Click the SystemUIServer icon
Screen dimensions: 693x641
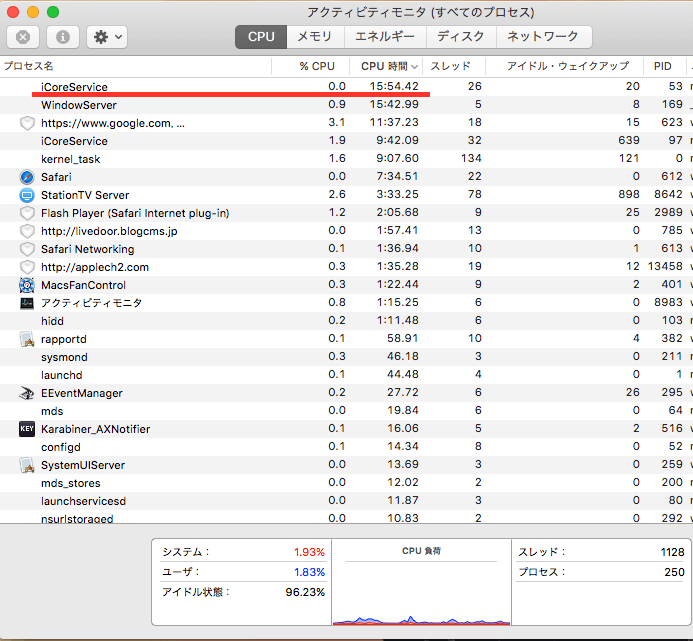27,465
